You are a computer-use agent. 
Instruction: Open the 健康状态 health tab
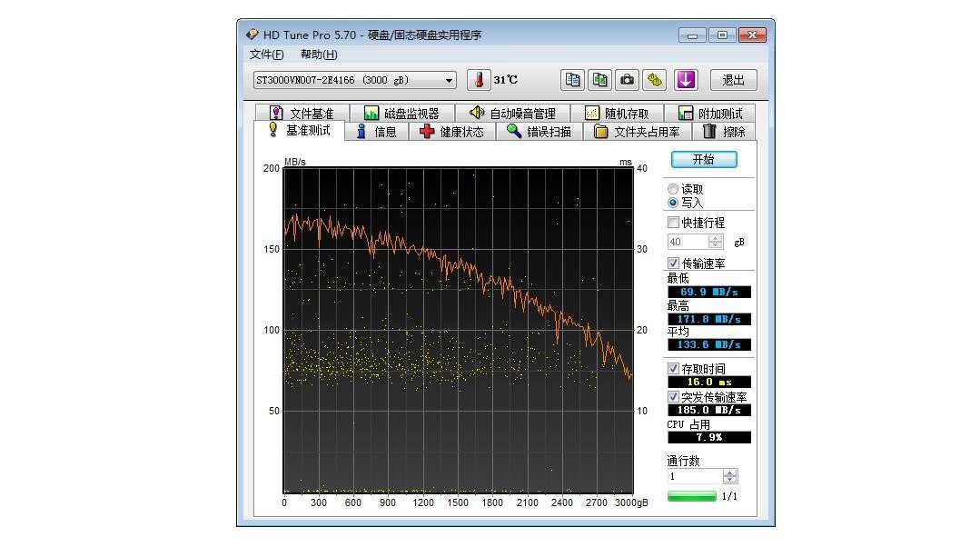451,132
